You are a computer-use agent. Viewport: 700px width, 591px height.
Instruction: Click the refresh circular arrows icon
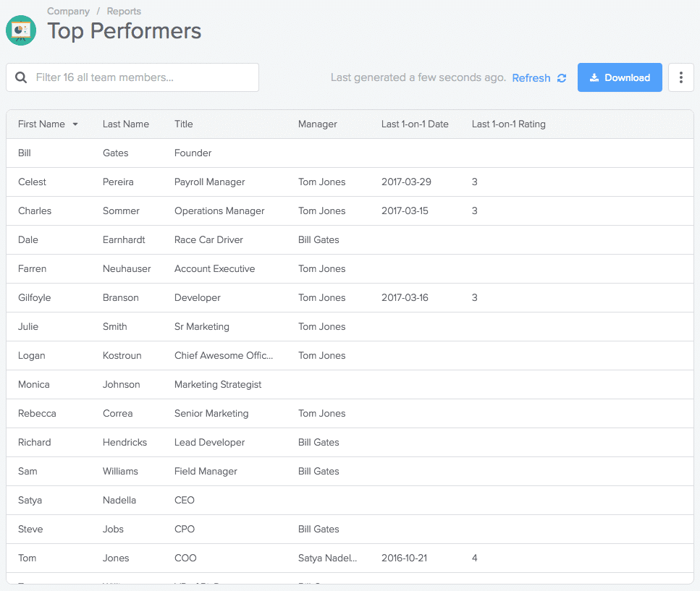click(x=562, y=78)
